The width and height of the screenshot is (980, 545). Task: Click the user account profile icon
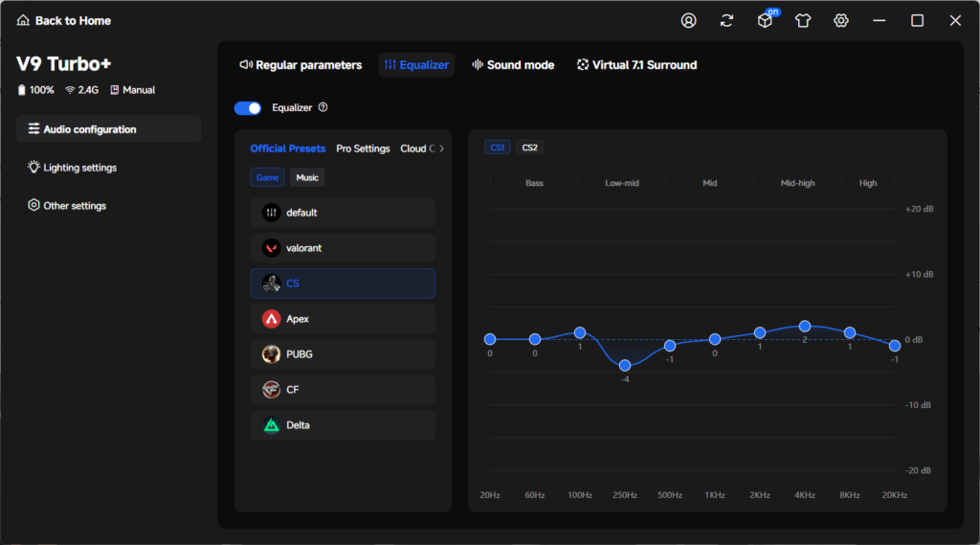point(688,21)
